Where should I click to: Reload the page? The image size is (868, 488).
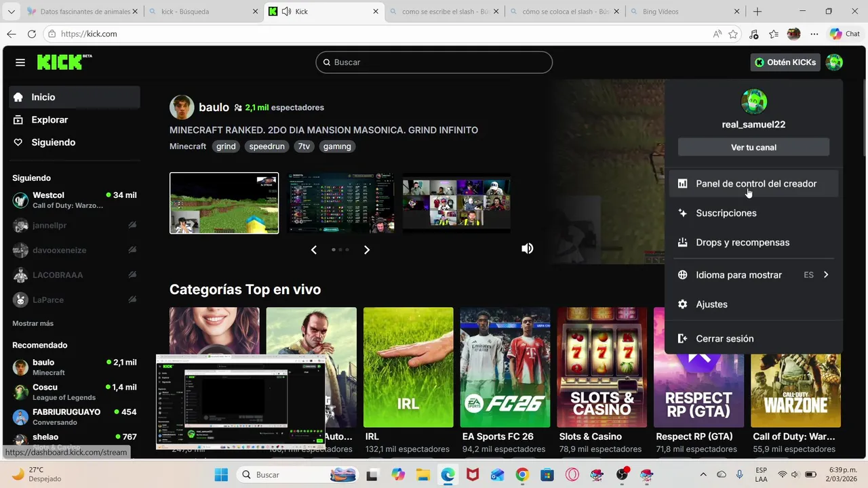[32, 34]
